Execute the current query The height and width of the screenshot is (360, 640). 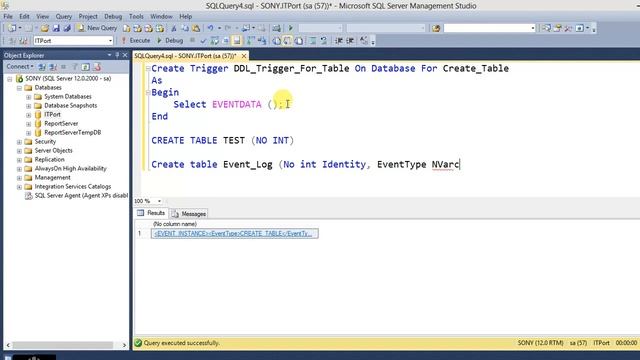[x=136, y=40]
